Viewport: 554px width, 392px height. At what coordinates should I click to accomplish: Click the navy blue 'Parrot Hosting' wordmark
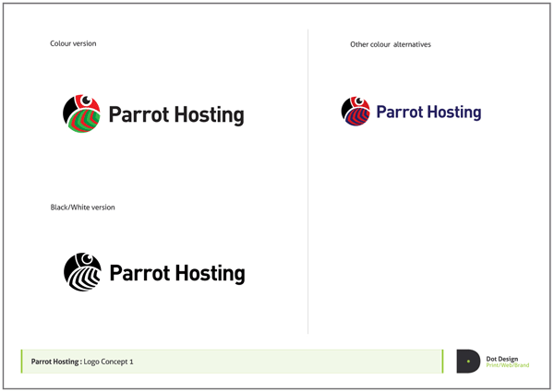tap(428, 113)
